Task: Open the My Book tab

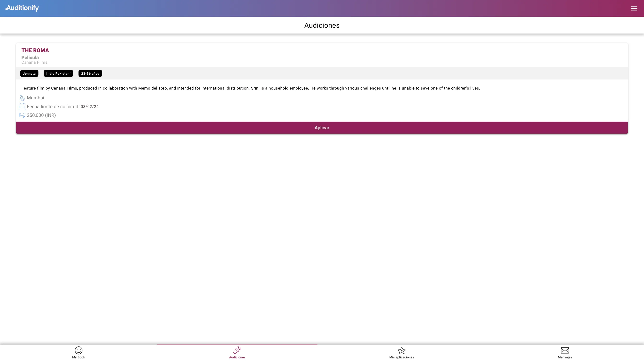Action: (x=79, y=353)
